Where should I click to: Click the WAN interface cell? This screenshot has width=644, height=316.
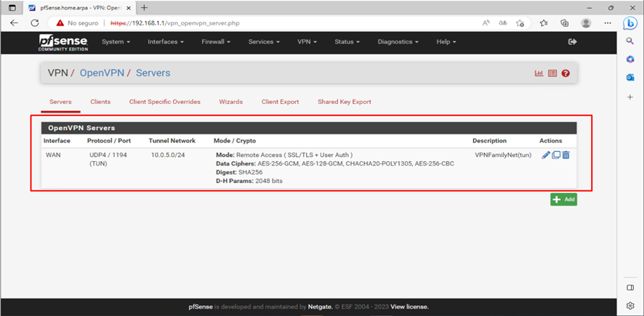coord(53,155)
